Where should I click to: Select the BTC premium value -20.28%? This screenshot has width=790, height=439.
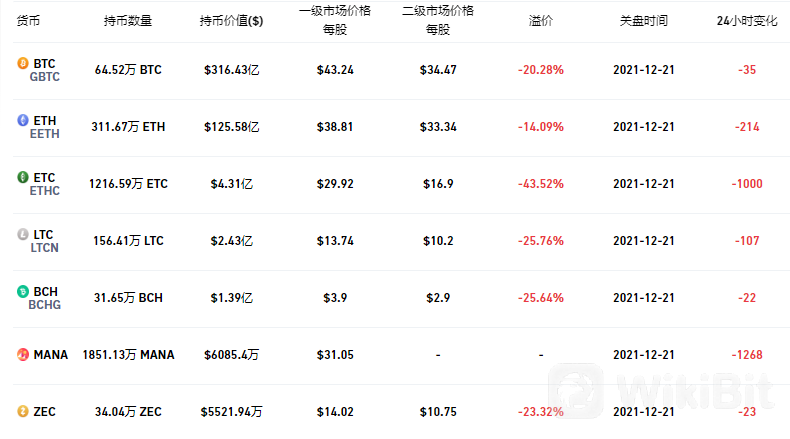pos(541,70)
